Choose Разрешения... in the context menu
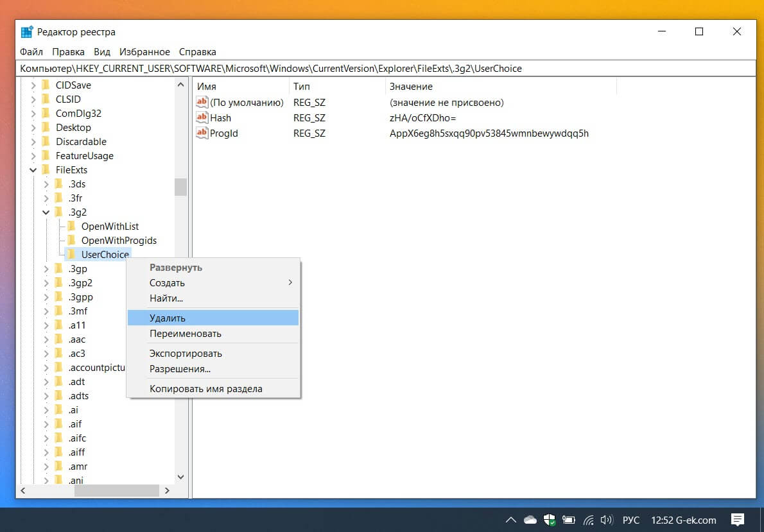764x532 pixels. tap(213, 369)
